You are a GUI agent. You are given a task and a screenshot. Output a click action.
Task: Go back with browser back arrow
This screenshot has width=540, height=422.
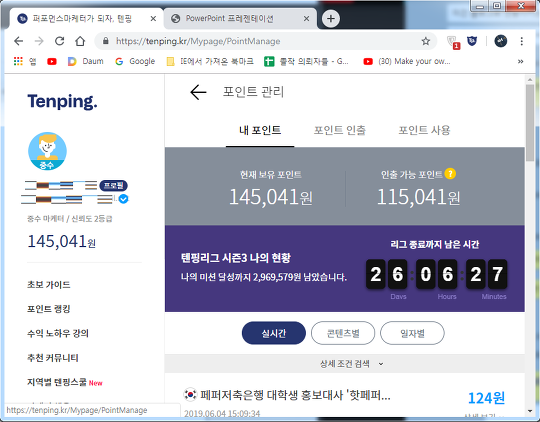19,41
